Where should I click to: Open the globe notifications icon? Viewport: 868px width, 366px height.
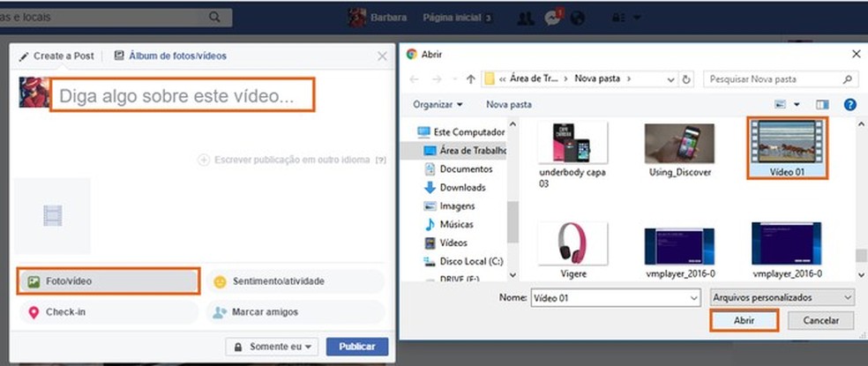point(578,18)
